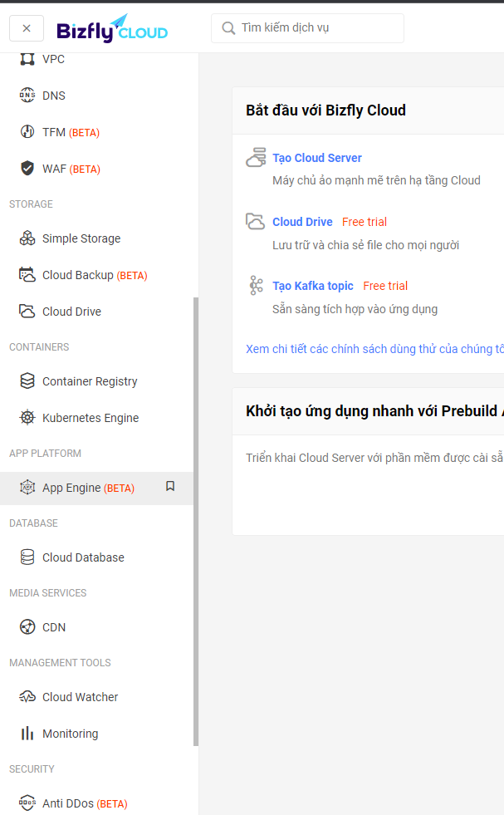Click the Kubernetes Engine helm icon

[x=27, y=418]
